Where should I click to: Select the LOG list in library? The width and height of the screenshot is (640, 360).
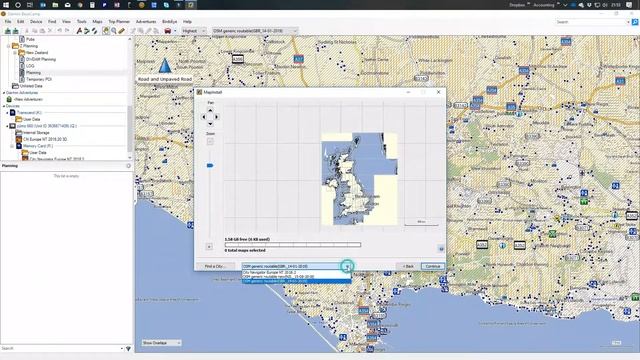tap(30, 66)
